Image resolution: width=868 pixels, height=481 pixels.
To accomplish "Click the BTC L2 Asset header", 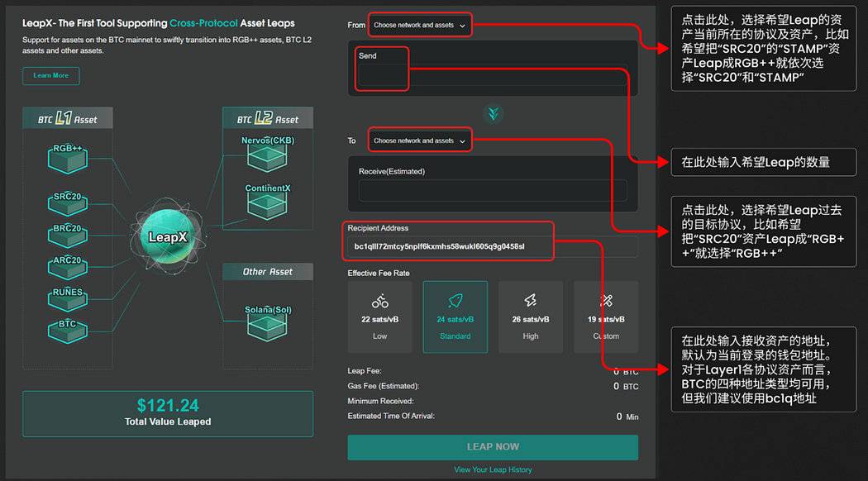I will (x=267, y=118).
